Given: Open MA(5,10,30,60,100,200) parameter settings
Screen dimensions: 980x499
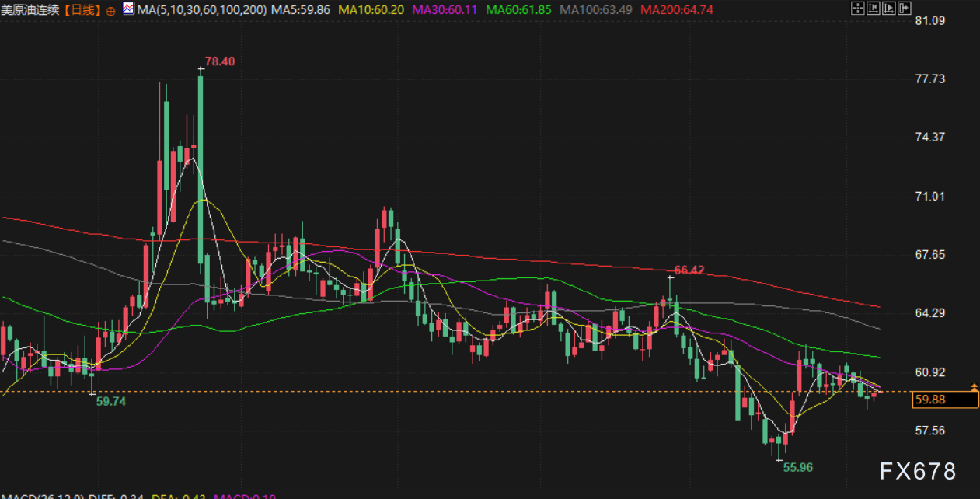Looking at the screenshot, I should [202, 10].
